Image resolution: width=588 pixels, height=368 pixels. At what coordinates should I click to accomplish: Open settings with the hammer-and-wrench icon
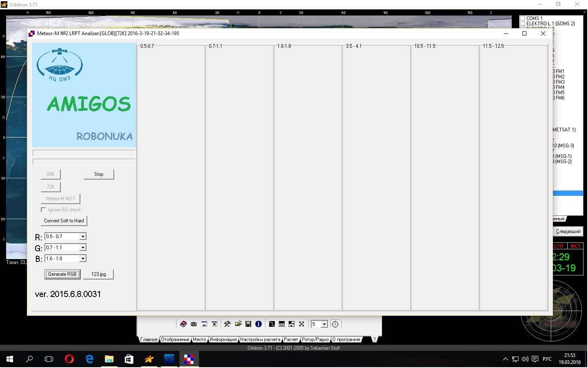coord(227,324)
